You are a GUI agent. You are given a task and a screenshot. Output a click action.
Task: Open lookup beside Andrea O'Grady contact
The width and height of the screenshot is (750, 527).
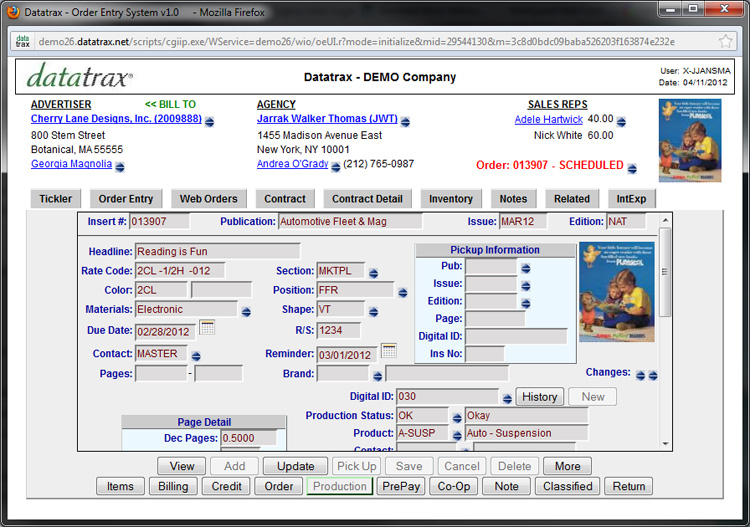coord(336,167)
